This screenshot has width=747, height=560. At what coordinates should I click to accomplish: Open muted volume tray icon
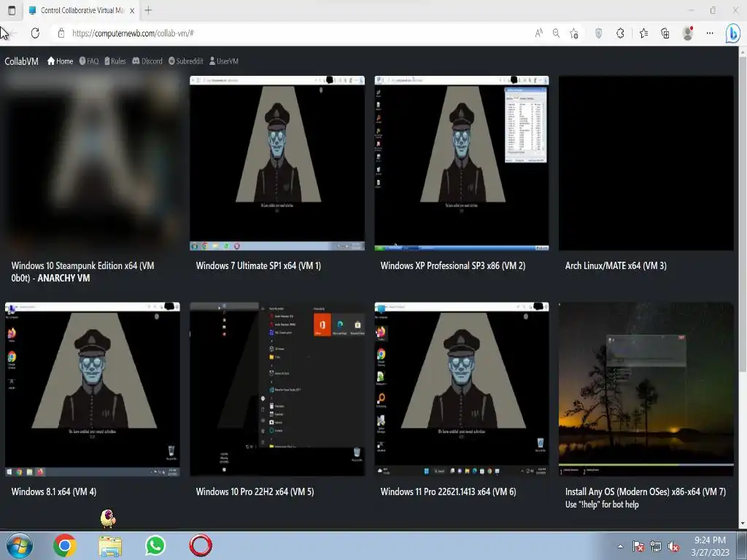click(x=673, y=547)
